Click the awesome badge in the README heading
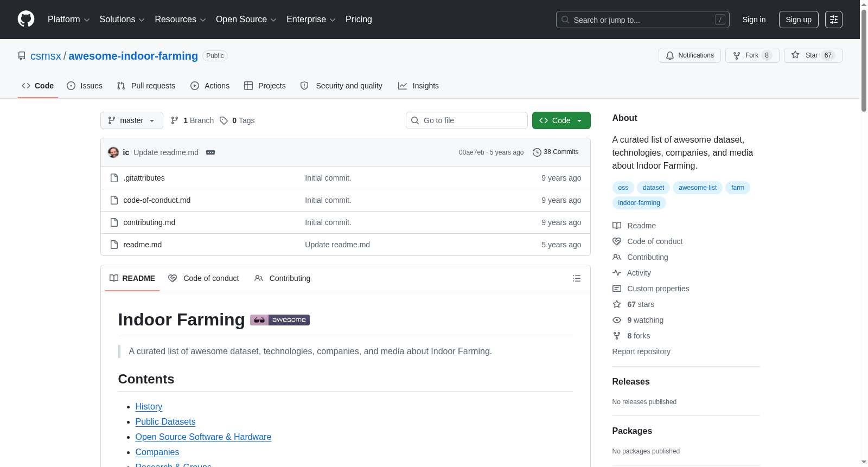 280,320
